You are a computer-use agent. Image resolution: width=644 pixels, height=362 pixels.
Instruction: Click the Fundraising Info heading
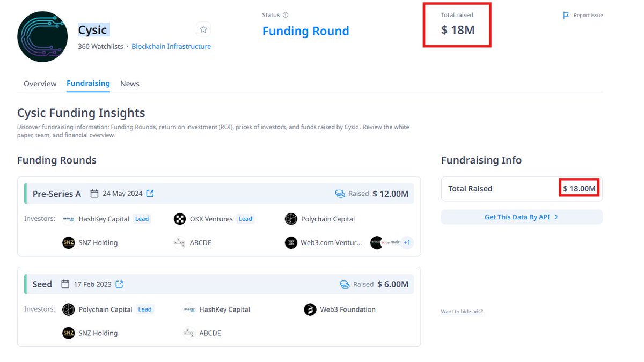(481, 160)
